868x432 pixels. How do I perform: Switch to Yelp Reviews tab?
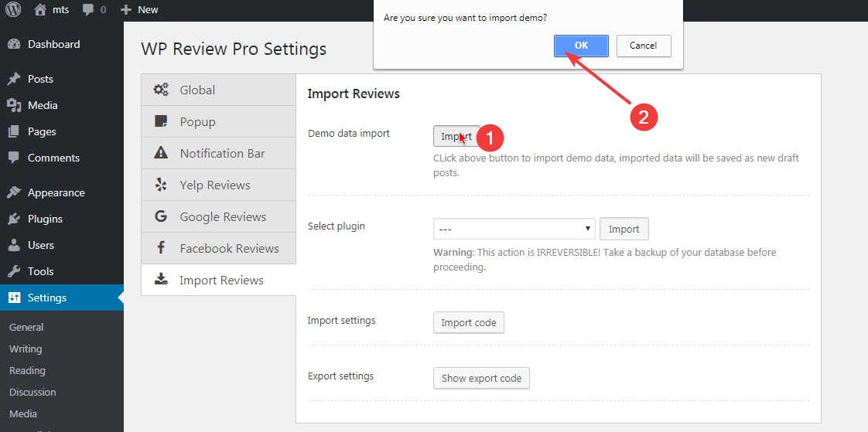coord(219,185)
